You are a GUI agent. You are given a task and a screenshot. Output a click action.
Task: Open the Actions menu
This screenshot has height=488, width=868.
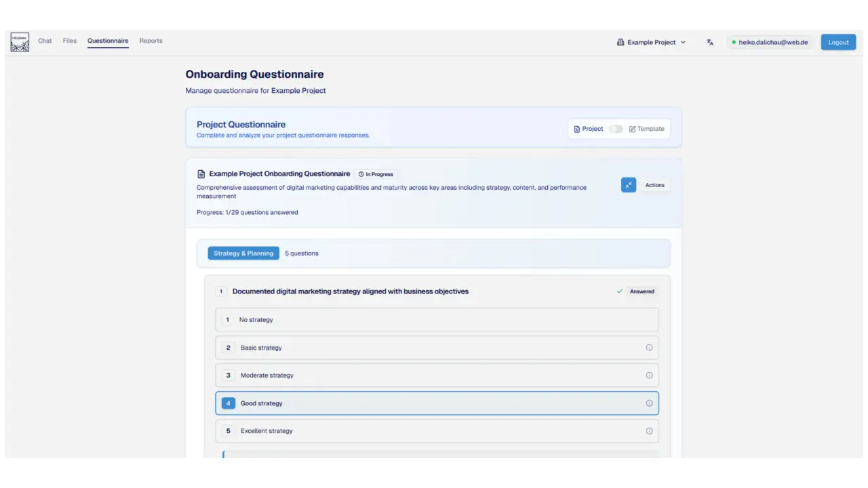click(654, 185)
